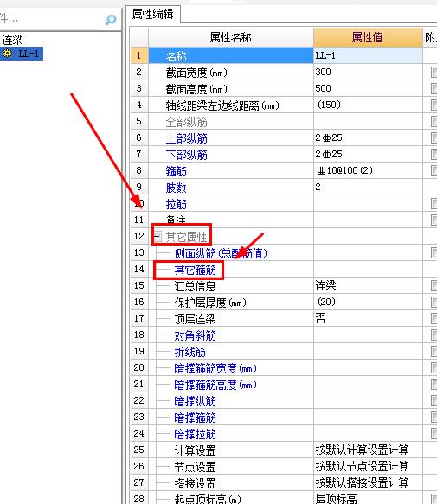The height and width of the screenshot is (504, 437).
Task: Click the 名称 property row
Action: tap(231, 56)
